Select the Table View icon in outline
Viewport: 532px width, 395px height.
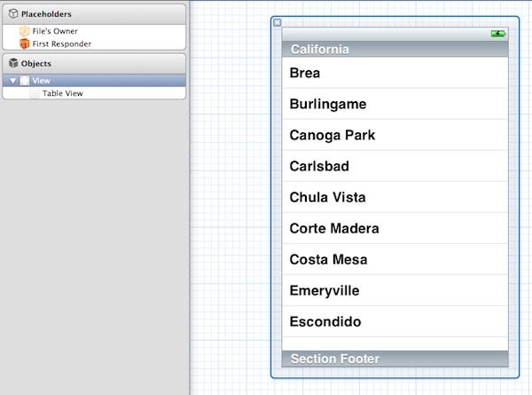click(35, 93)
